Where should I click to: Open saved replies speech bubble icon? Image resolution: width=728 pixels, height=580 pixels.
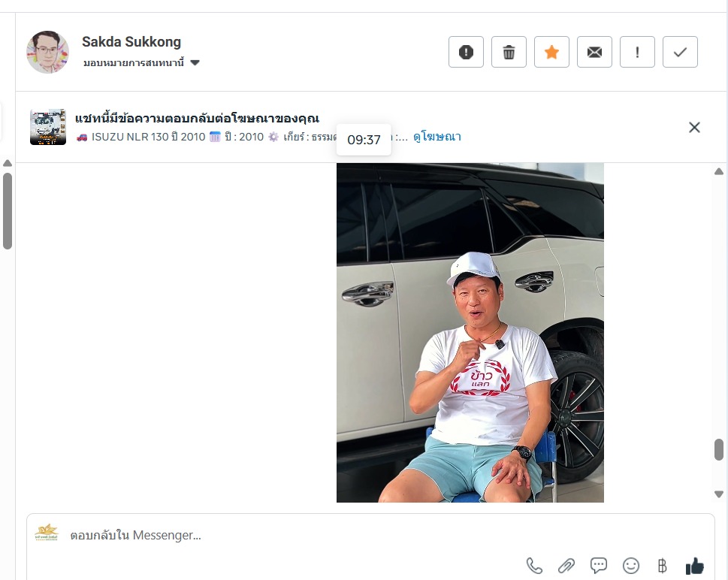599,566
